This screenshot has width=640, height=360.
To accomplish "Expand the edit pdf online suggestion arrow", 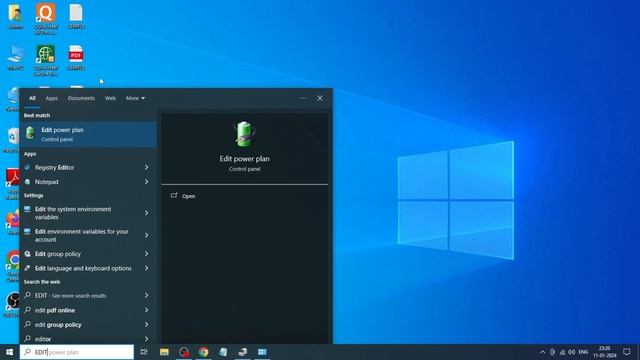I will [147, 310].
